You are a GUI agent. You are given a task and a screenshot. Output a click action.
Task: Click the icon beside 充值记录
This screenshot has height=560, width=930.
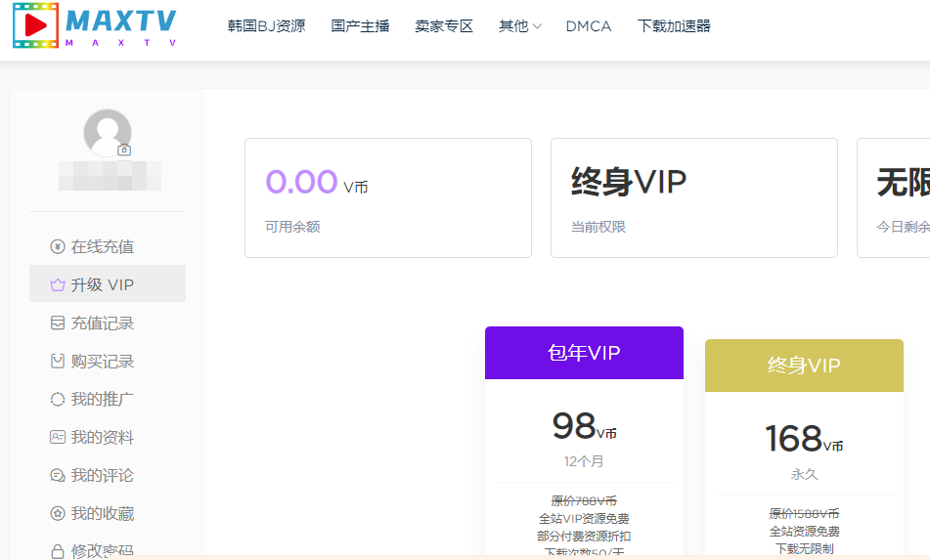point(58,323)
